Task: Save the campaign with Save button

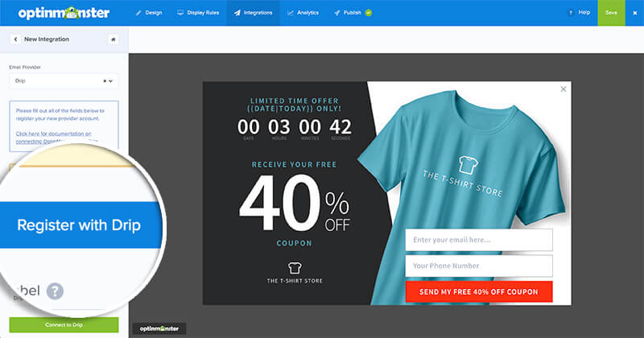Action: 611,13
